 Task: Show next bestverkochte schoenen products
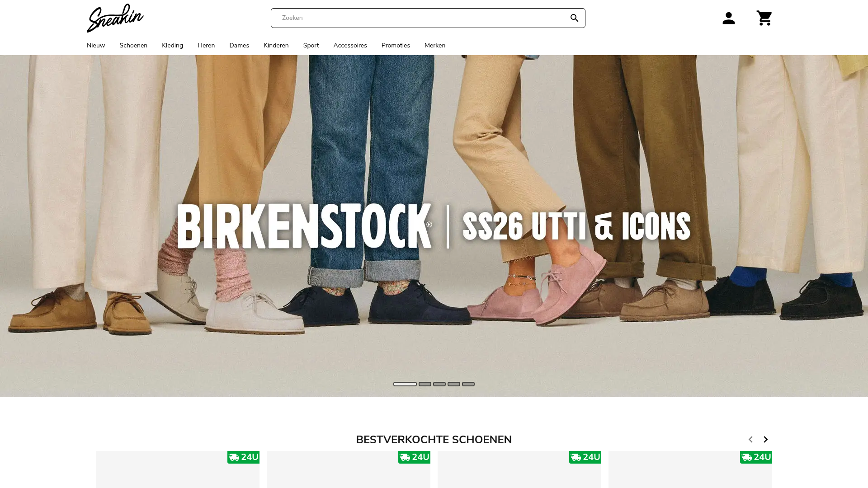(765, 439)
